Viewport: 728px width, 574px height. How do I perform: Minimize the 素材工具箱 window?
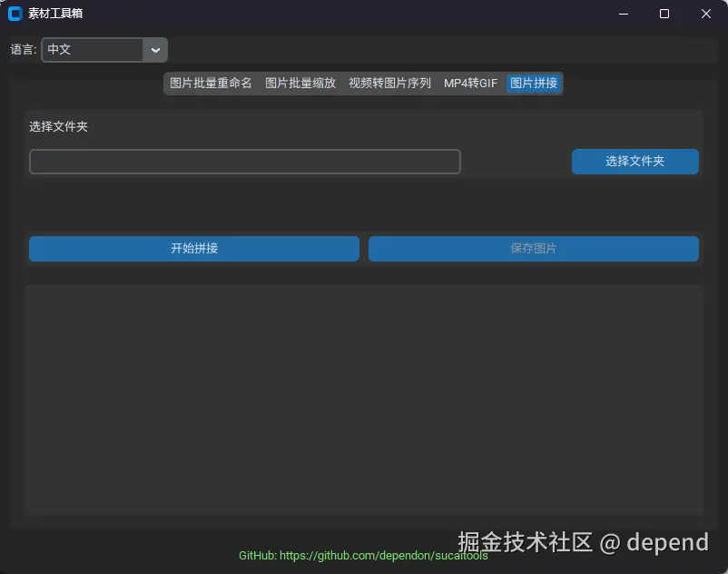point(624,14)
